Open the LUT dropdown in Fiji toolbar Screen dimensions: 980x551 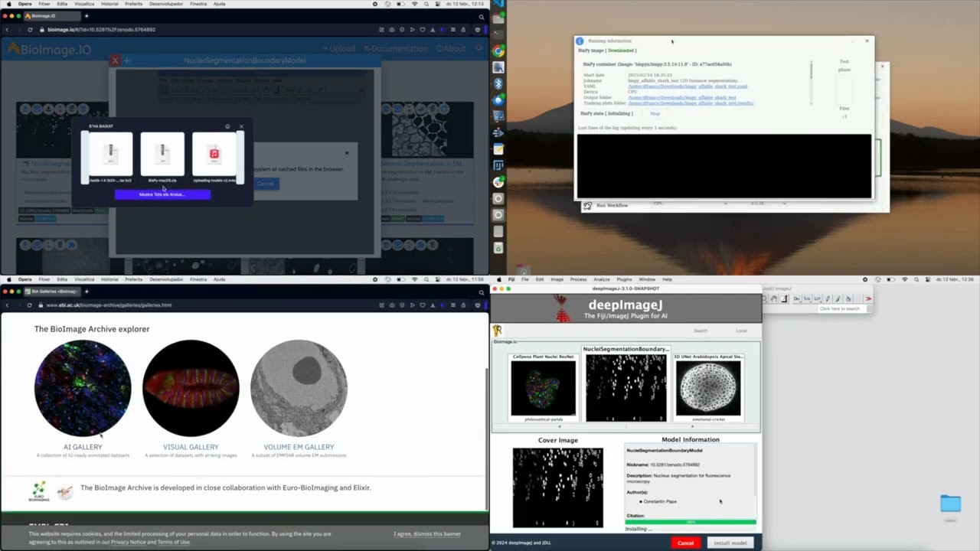[x=817, y=298]
